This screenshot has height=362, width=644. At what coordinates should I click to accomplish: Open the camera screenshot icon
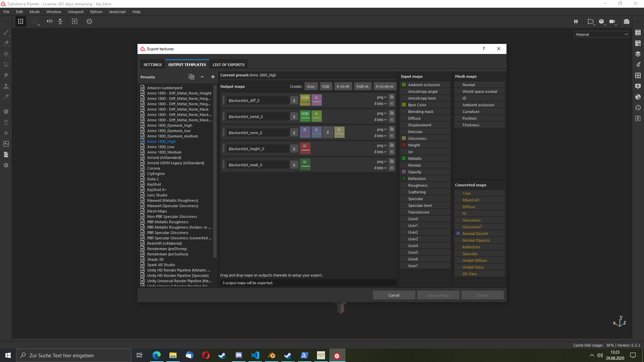click(626, 21)
